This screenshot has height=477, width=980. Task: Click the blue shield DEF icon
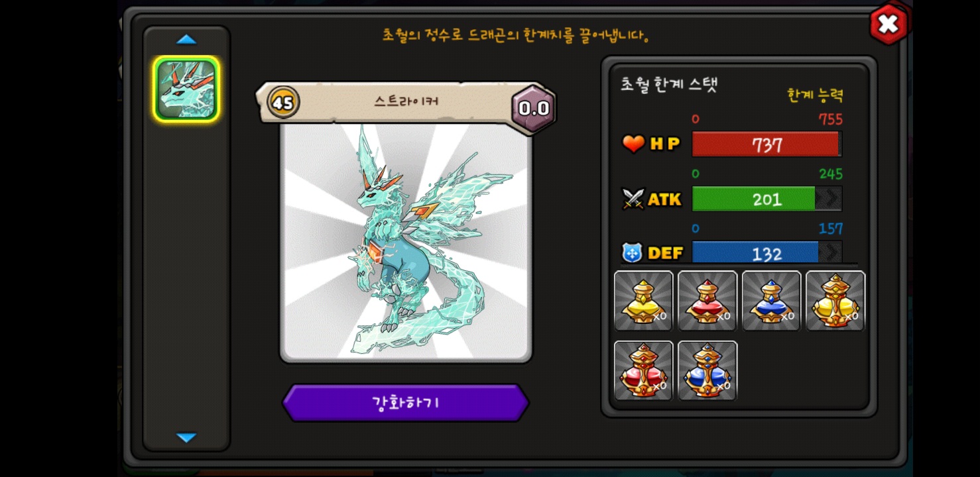tap(633, 252)
